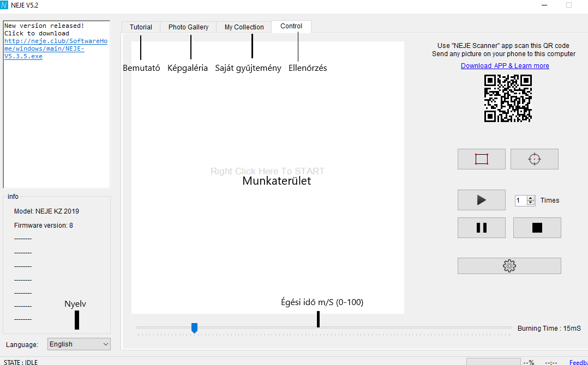
Task: Pause the engraving job
Action: tap(481, 228)
